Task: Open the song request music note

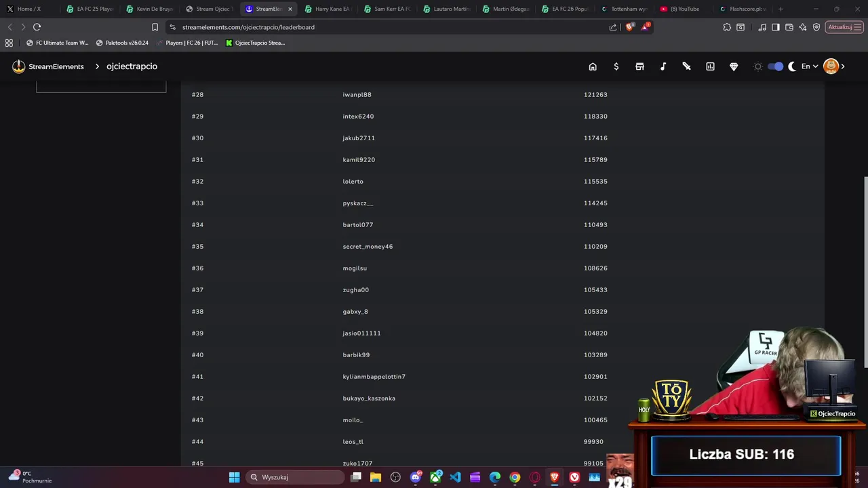Action: (x=663, y=66)
